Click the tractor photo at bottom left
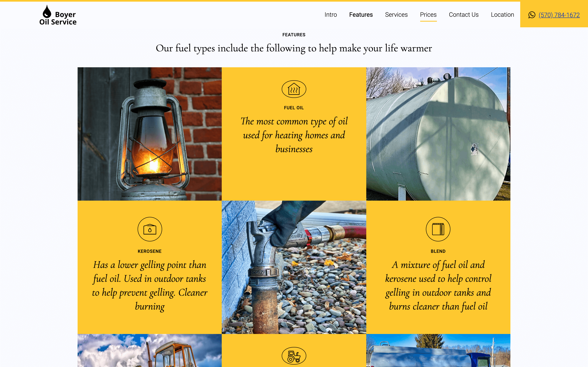Viewport: 588px width, 367px height. pos(150,350)
